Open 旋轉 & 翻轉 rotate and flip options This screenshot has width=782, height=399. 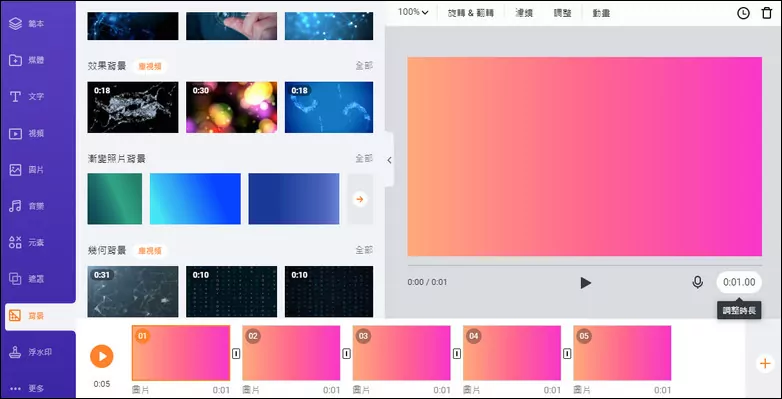coord(471,13)
